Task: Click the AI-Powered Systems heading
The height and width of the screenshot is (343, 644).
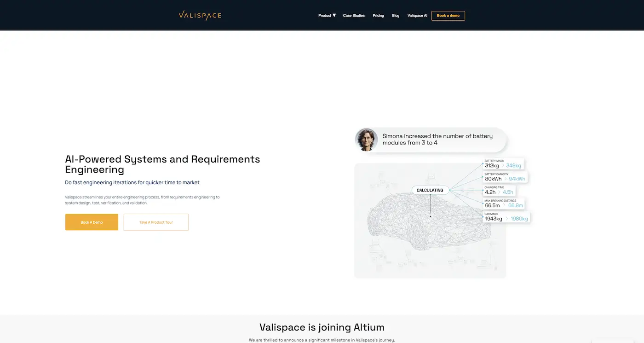Action: tap(162, 164)
